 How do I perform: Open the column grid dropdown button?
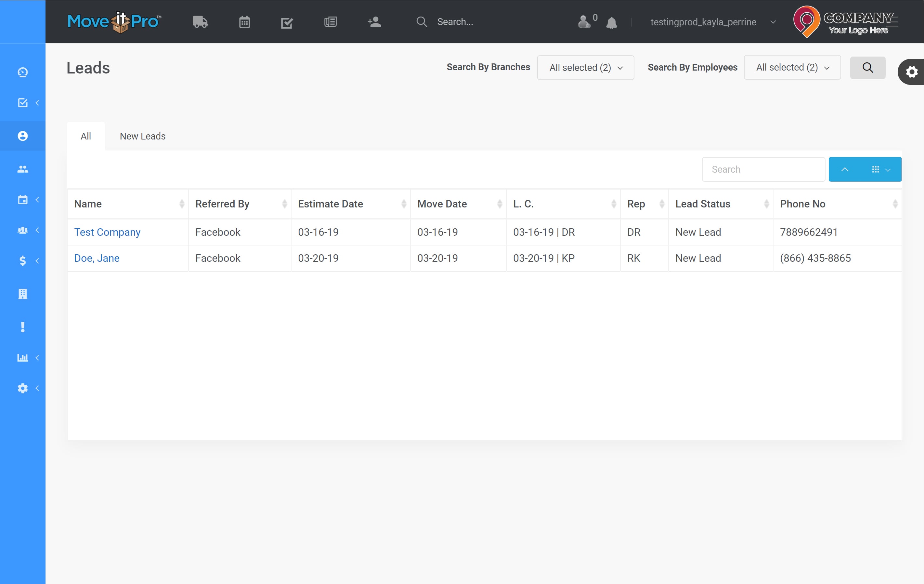pos(881,169)
